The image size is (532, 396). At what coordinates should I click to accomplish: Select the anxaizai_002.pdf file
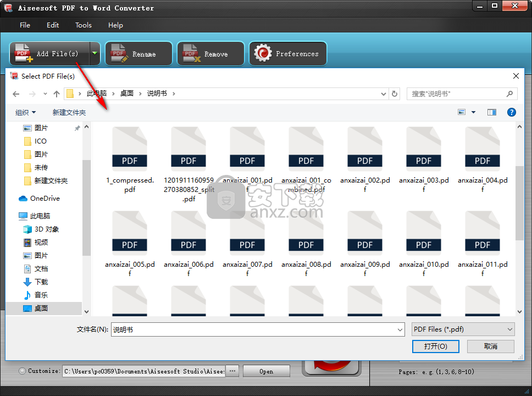365,159
